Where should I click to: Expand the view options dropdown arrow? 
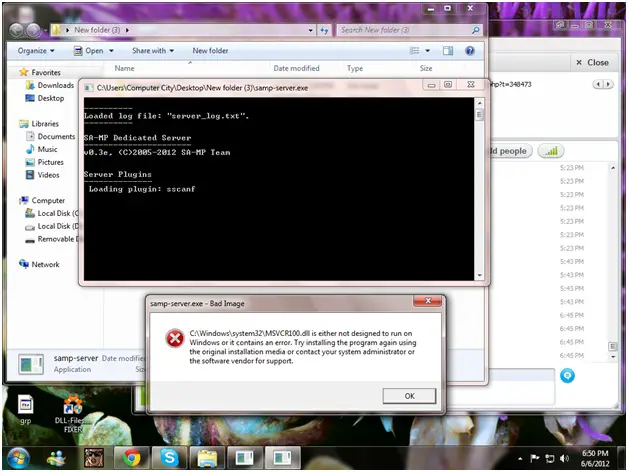pyautogui.click(x=428, y=50)
